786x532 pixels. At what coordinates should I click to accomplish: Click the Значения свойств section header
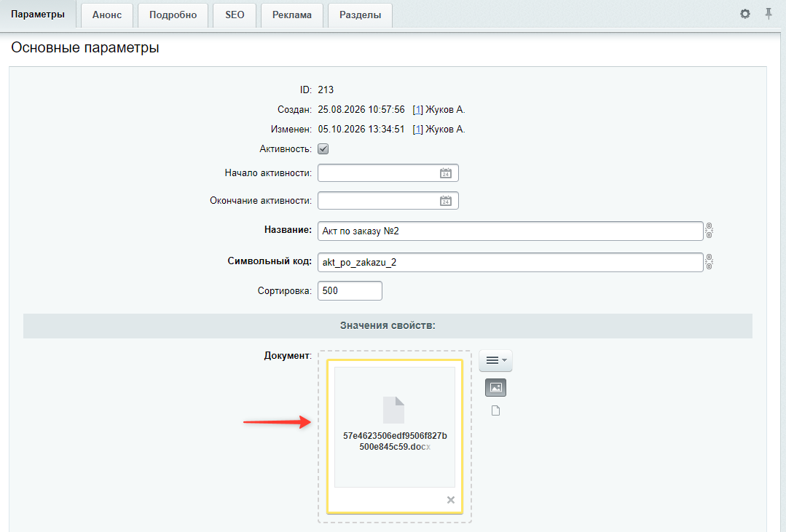(388, 325)
